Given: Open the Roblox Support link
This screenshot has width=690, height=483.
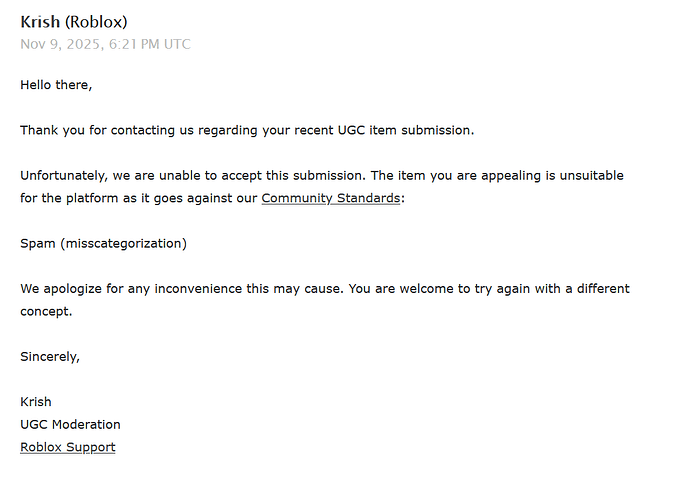Looking at the screenshot, I should tap(67, 447).
